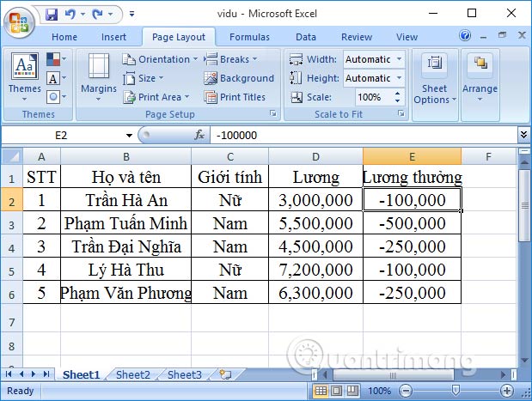Switch to the Formulas tab
This screenshot has height=401, width=532.
coord(250,37)
